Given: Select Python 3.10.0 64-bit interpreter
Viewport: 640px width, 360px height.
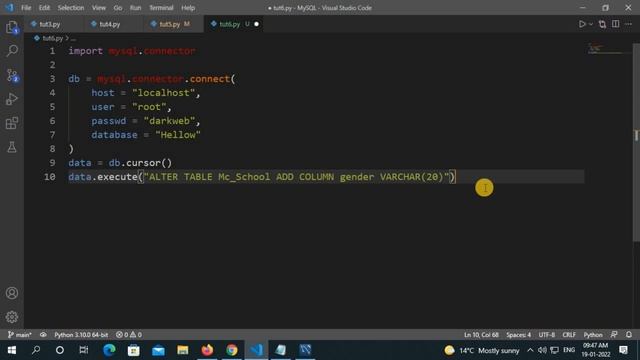Looking at the screenshot, I should [81, 335].
